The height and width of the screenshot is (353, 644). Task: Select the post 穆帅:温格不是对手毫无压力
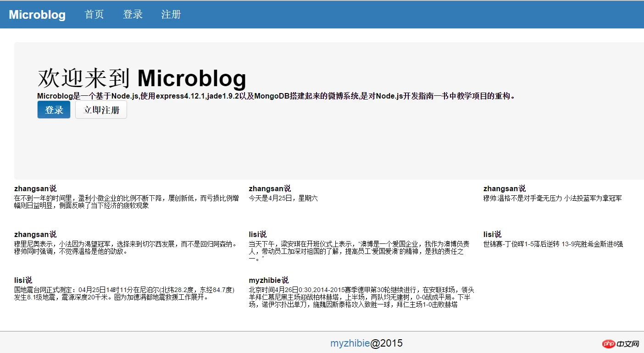pyautogui.click(x=553, y=198)
